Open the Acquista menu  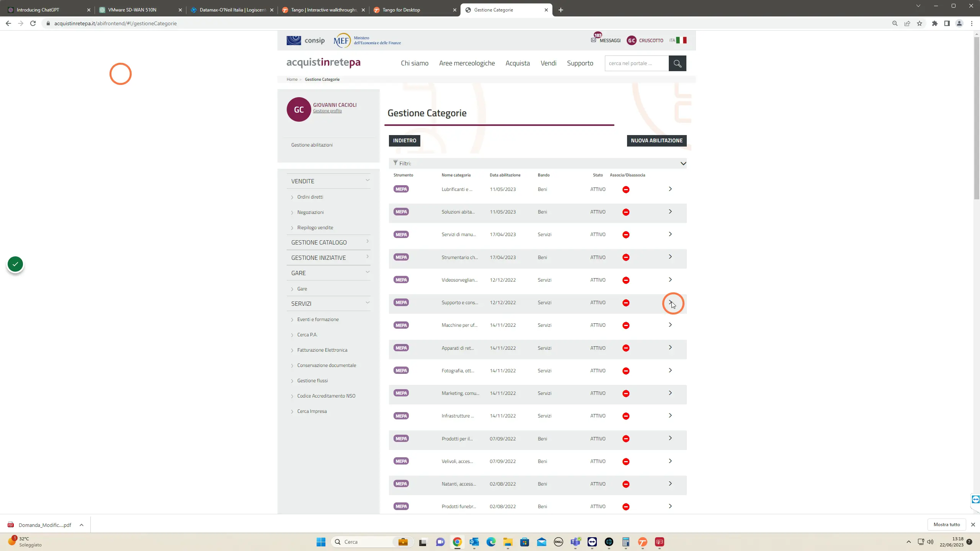518,63
